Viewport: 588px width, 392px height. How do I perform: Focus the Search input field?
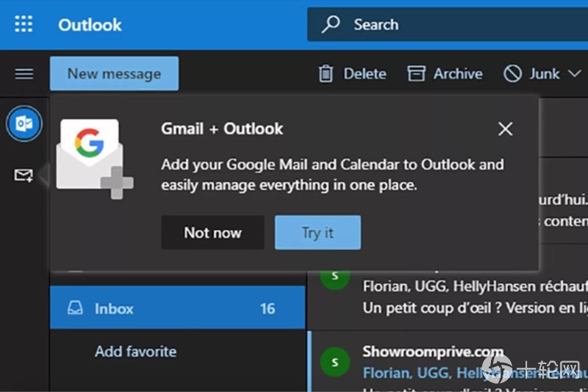click(x=448, y=25)
